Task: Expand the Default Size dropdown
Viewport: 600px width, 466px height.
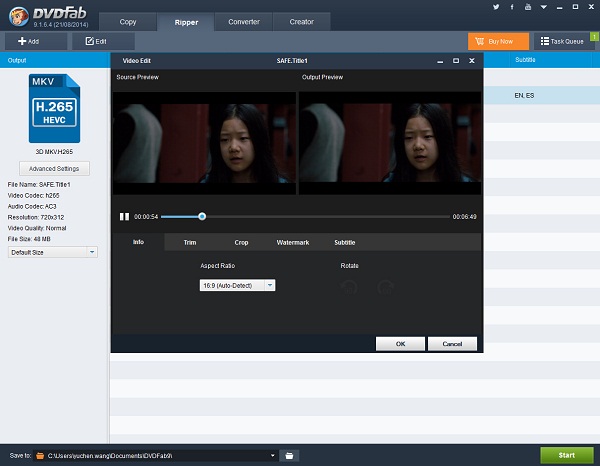Action: 92,252
